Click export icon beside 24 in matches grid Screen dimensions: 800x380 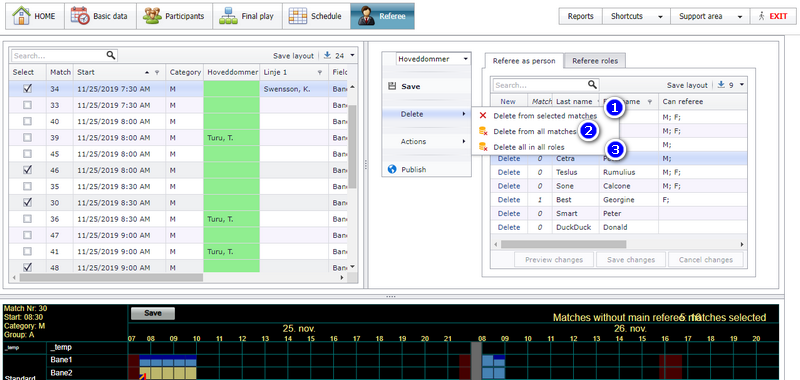[328, 55]
